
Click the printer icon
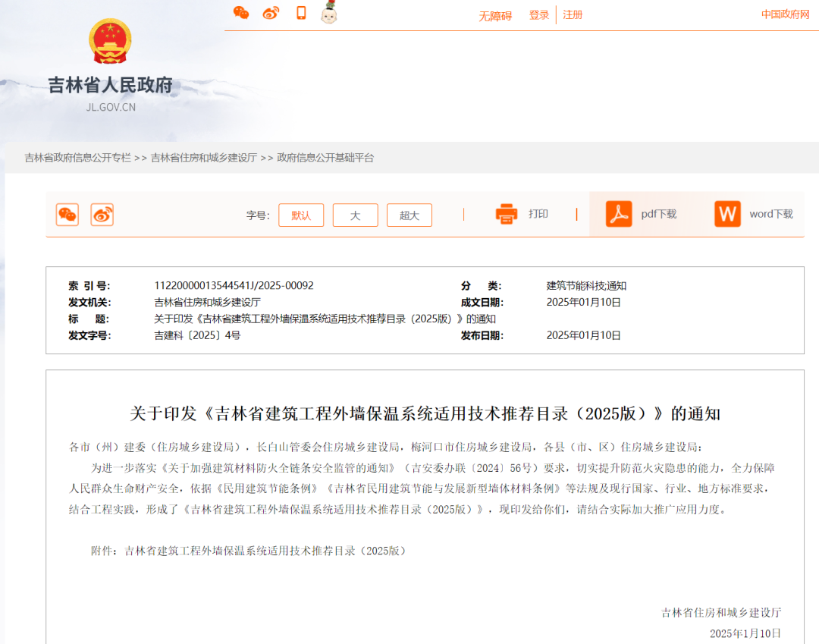pos(506,215)
